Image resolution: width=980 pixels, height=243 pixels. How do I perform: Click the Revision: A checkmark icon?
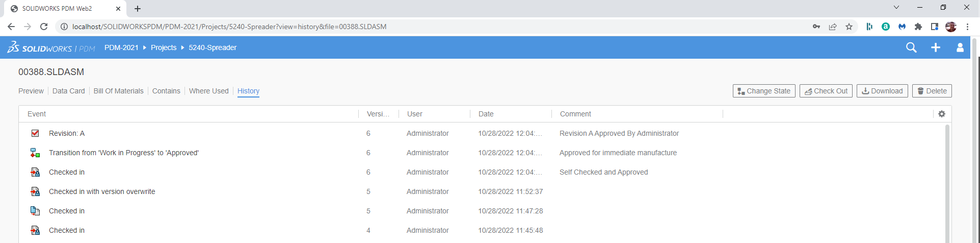tap(35, 133)
